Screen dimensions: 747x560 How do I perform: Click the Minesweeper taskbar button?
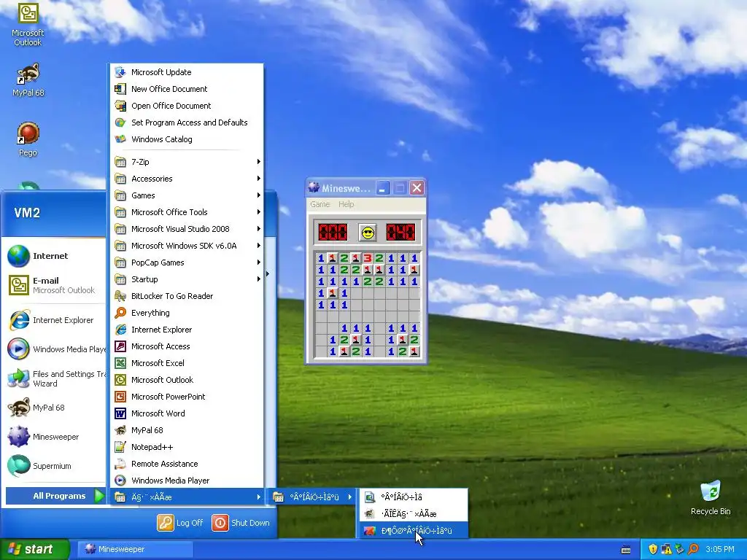(135, 550)
